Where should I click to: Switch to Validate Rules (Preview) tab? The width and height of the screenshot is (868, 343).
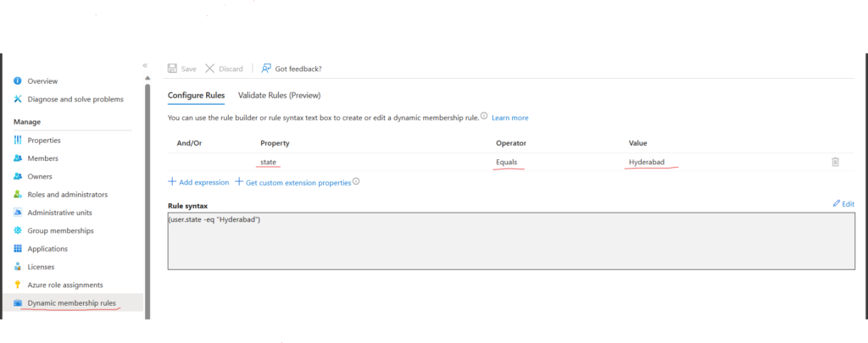coord(279,96)
